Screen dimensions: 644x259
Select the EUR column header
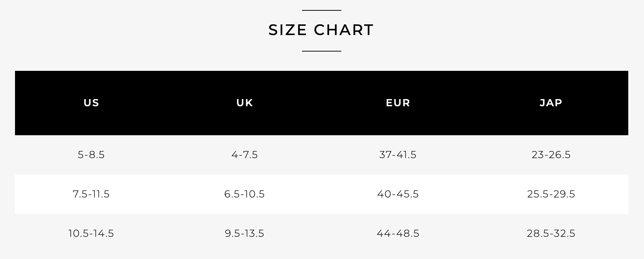pos(398,103)
